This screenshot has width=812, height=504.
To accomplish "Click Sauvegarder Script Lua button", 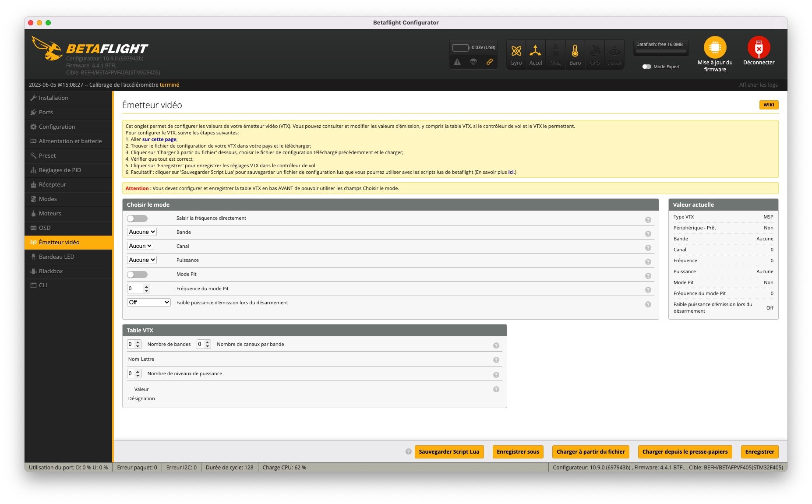I will click(449, 451).
